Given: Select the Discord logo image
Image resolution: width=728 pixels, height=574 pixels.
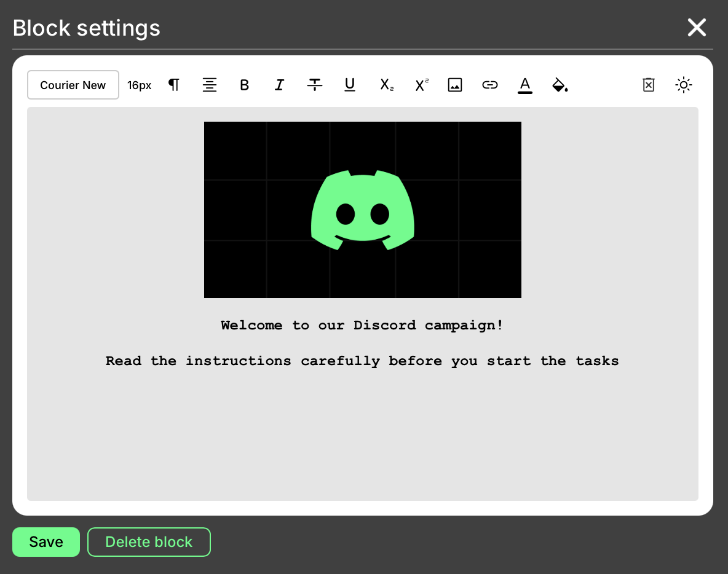Looking at the screenshot, I should 363,210.
